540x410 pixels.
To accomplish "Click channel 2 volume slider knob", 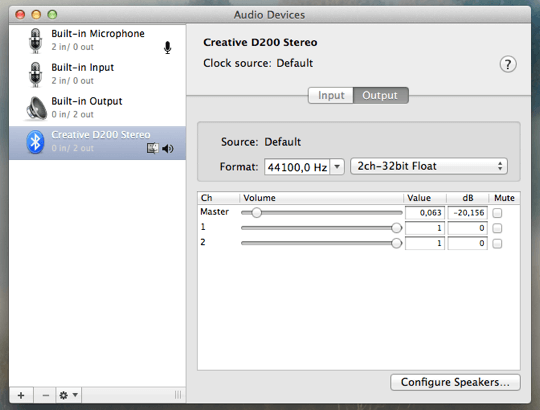I will [x=397, y=243].
